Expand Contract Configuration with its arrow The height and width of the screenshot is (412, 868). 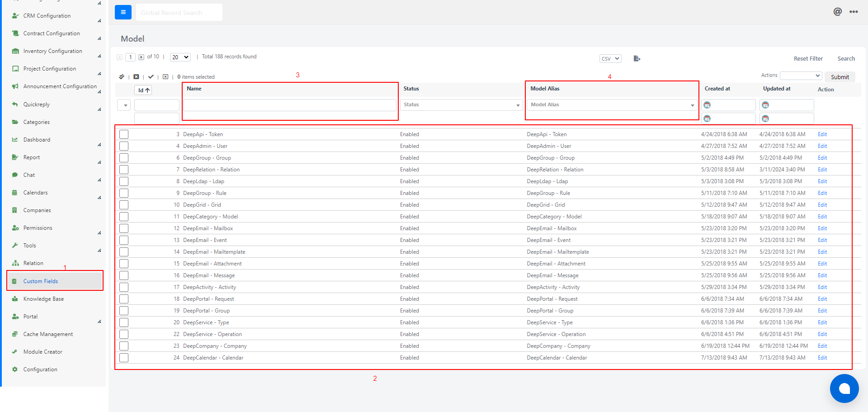point(99,38)
